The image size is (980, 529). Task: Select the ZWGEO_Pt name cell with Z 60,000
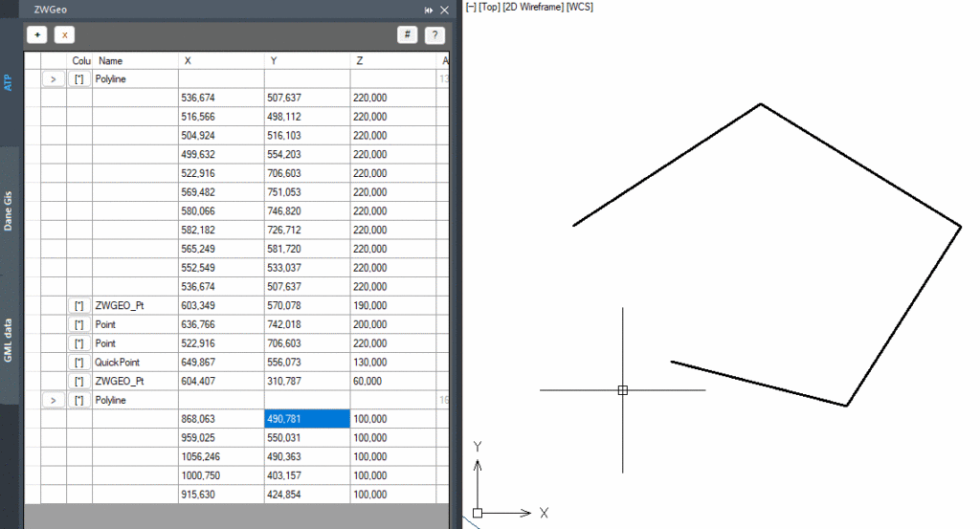pos(135,381)
